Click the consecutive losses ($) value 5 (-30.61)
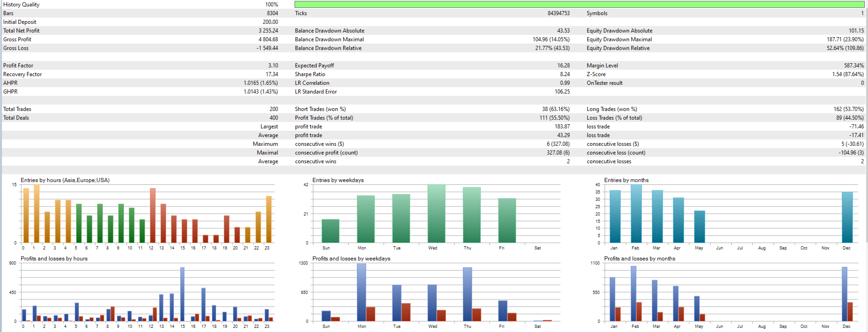This screenshot has height=332, width=868. pyautogui.click(x=853, y=144)
